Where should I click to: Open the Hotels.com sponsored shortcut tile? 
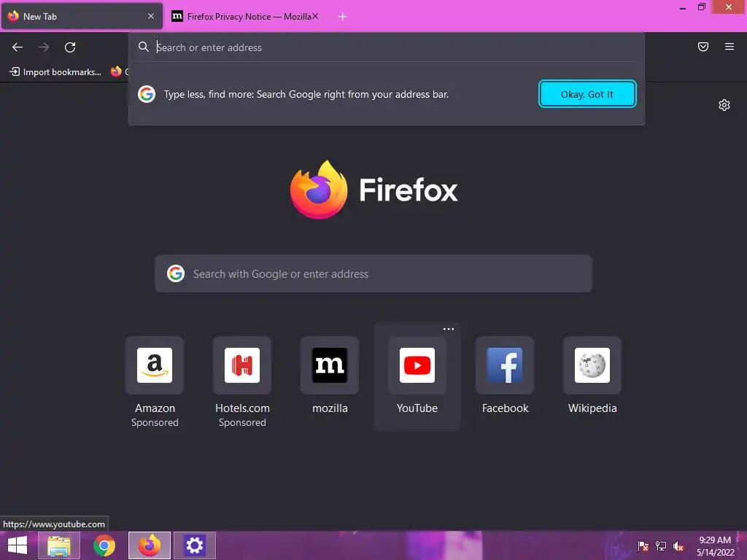(x=242, y=365)
